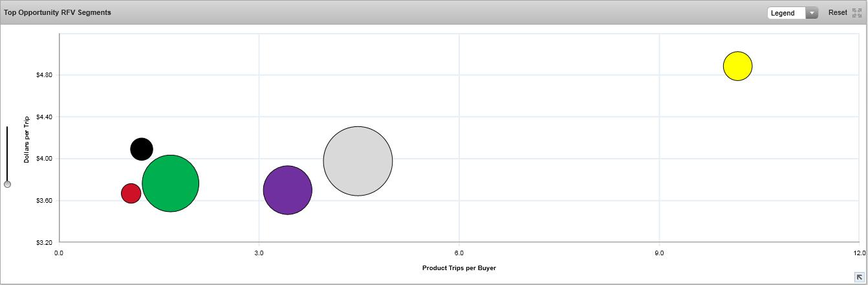
Task: Click the vertical zoom slider handle
Action: point(7,185)
